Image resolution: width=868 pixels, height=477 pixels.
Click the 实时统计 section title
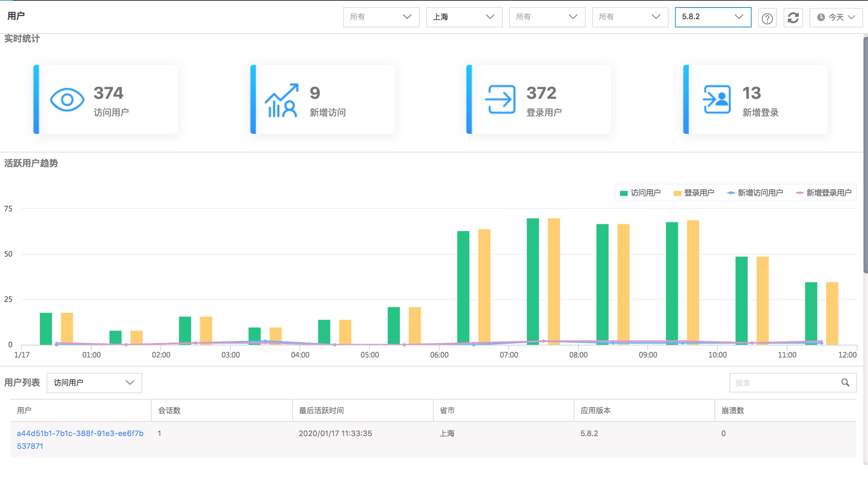[22, 39]
